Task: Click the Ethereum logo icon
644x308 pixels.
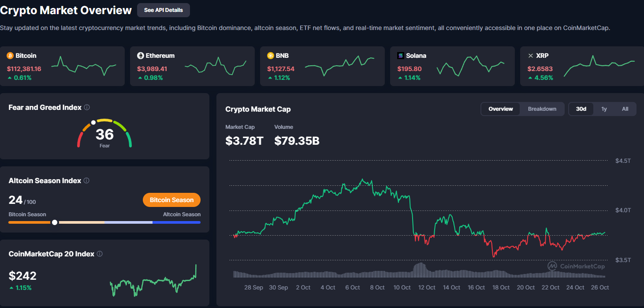Action: (x=141, y=56)
